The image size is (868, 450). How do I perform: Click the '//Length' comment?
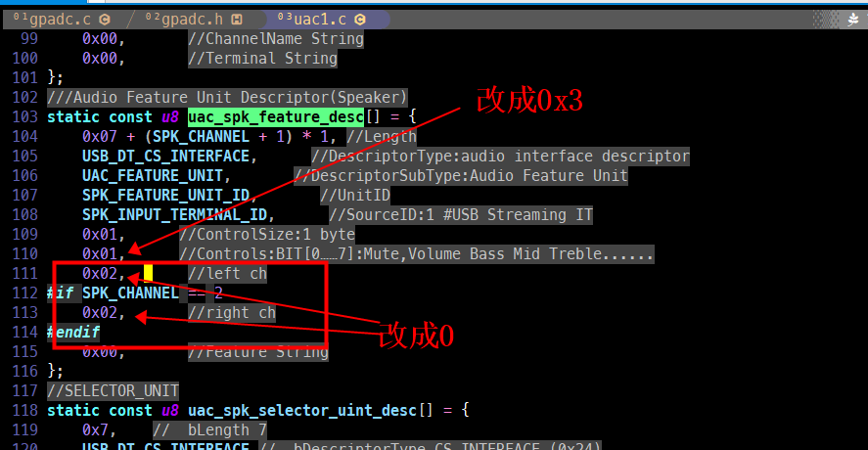[382, 136]
